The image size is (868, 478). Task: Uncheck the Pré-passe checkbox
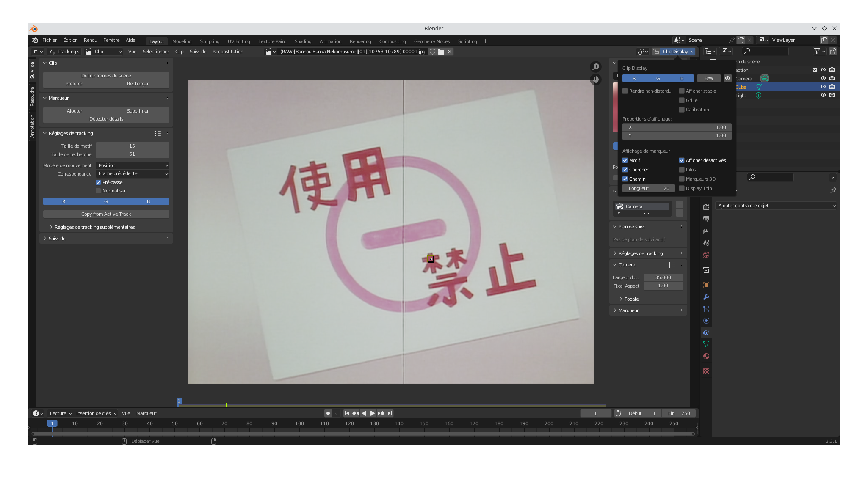click(x=98, y=182)
